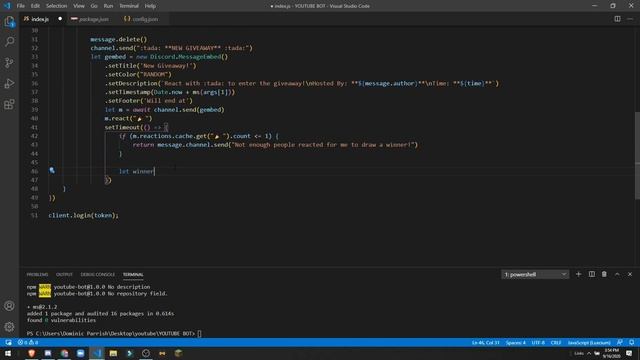Open Windows action center notifications

click(629, 353)
